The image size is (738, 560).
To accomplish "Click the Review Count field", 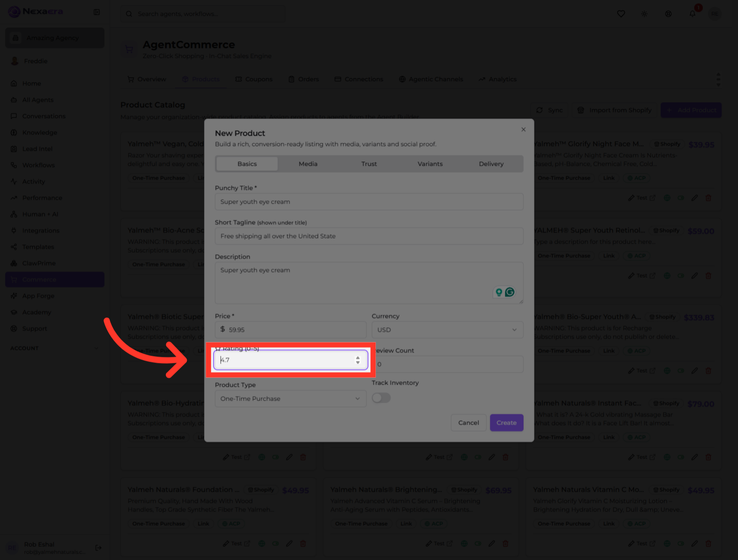I will point(447,364).
